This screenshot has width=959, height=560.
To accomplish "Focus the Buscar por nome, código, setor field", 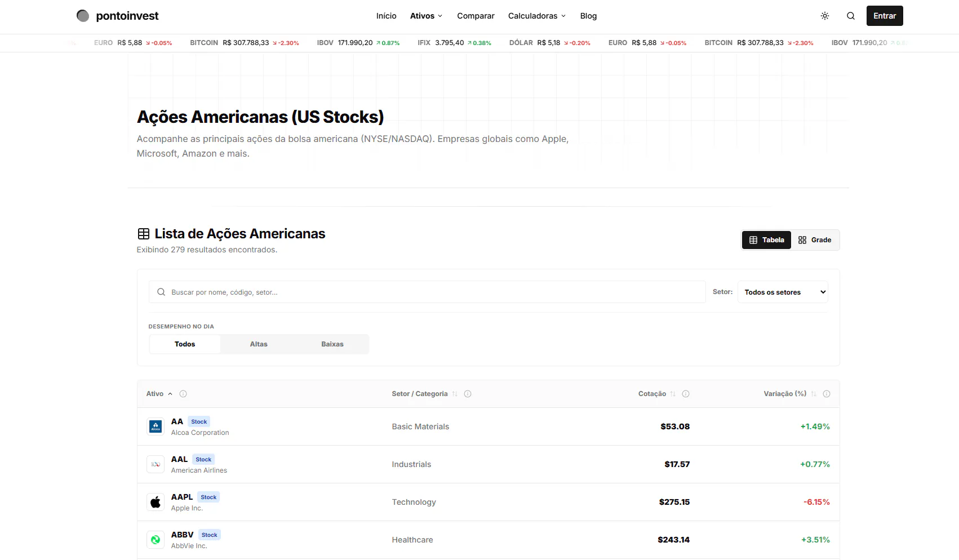I will coord(427,292).
